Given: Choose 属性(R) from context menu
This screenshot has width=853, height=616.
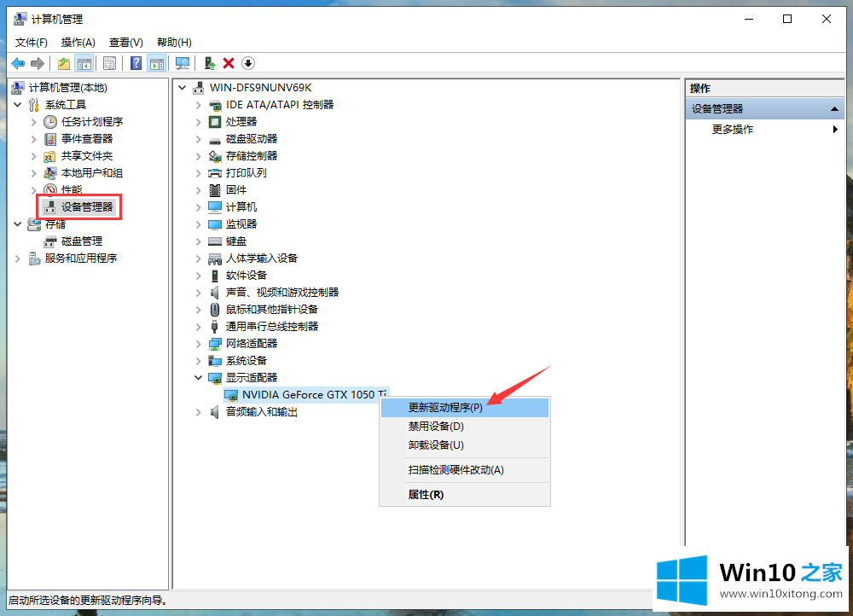Looking at the screenshot, I should coord(465,495).
